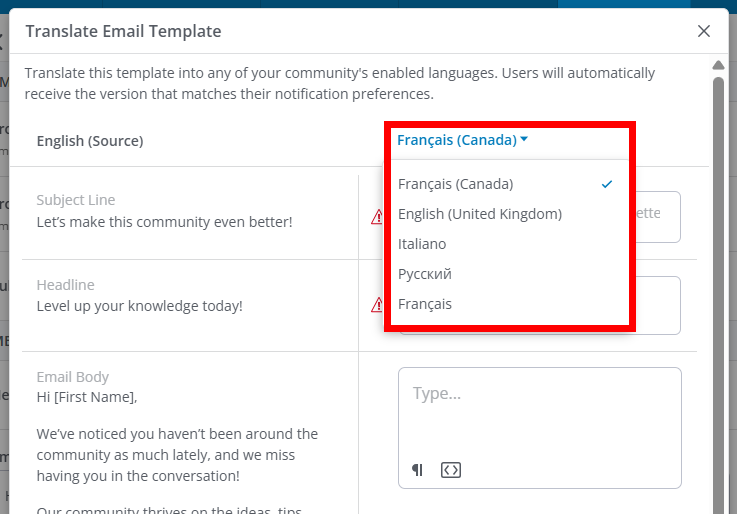
Task: Select the Français option at list bottom
Action: pos(425,304)
